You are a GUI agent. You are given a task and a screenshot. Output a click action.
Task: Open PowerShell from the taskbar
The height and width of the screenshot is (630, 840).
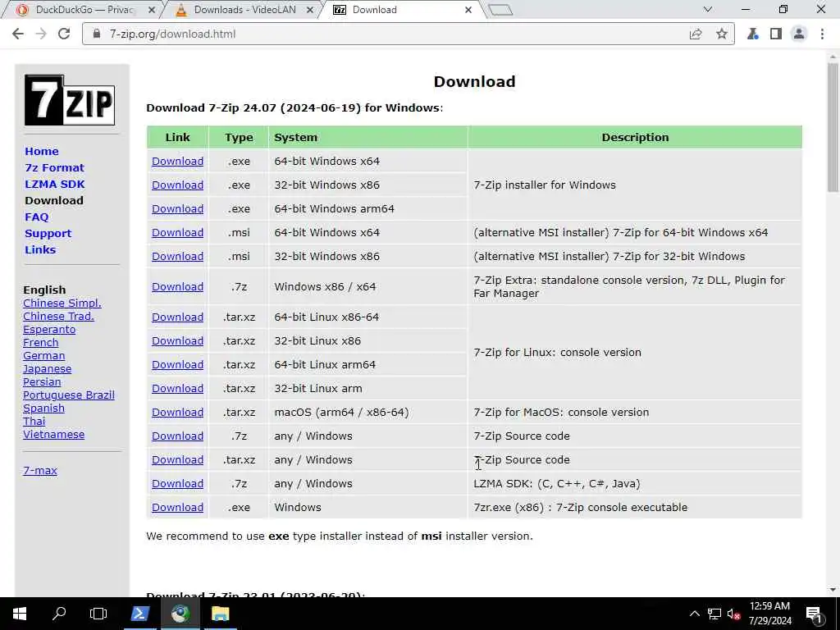[x=139, y=614]
